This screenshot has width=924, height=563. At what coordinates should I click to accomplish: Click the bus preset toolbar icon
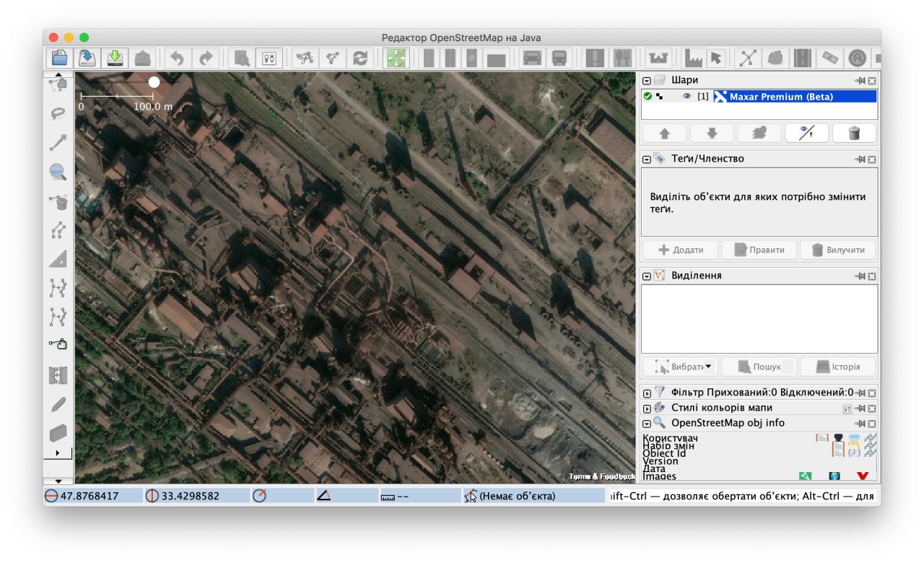coord(559,58)
